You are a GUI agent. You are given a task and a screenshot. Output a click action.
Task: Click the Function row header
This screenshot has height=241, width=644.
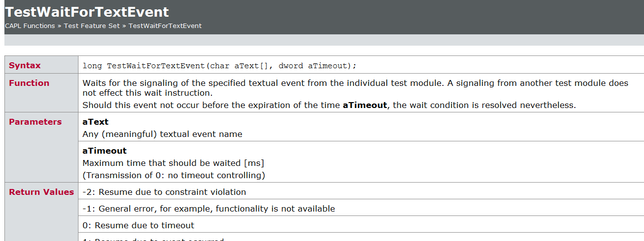29,83
